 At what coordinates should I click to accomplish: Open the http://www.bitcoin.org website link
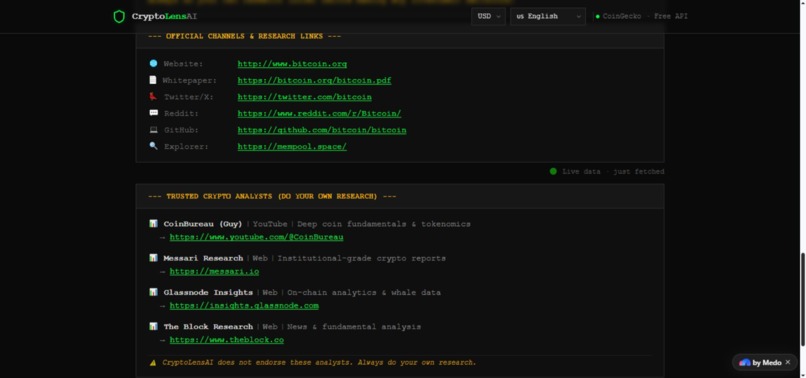coord(292,64)
